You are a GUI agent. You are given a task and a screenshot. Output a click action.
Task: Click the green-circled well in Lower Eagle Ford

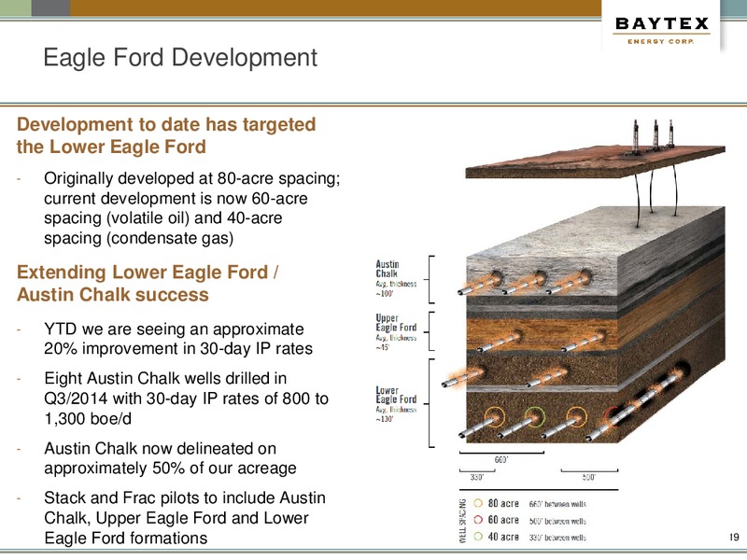pos(535,417)
